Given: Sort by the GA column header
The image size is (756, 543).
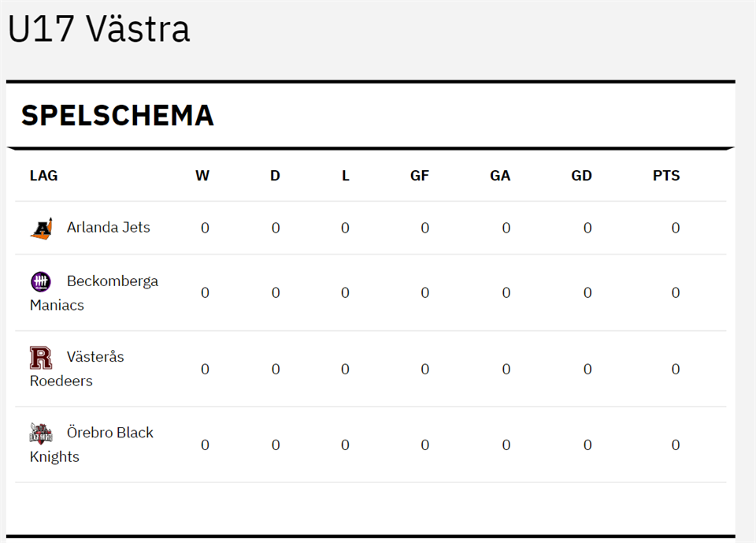Looking at the screenshot, I should (500, 176).
